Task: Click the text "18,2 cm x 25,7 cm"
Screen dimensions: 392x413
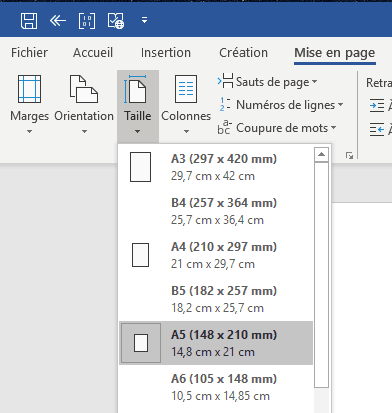Action: pos(217,308)
